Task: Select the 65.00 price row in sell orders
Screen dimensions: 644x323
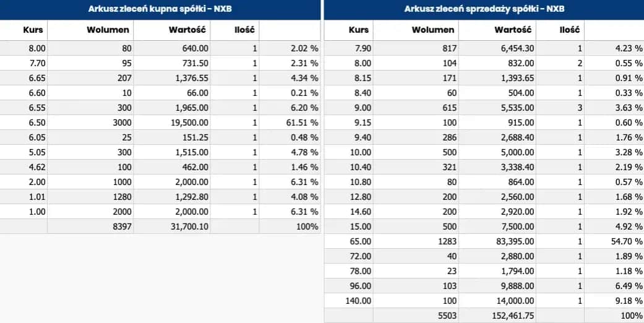Action: pos(361,241)
